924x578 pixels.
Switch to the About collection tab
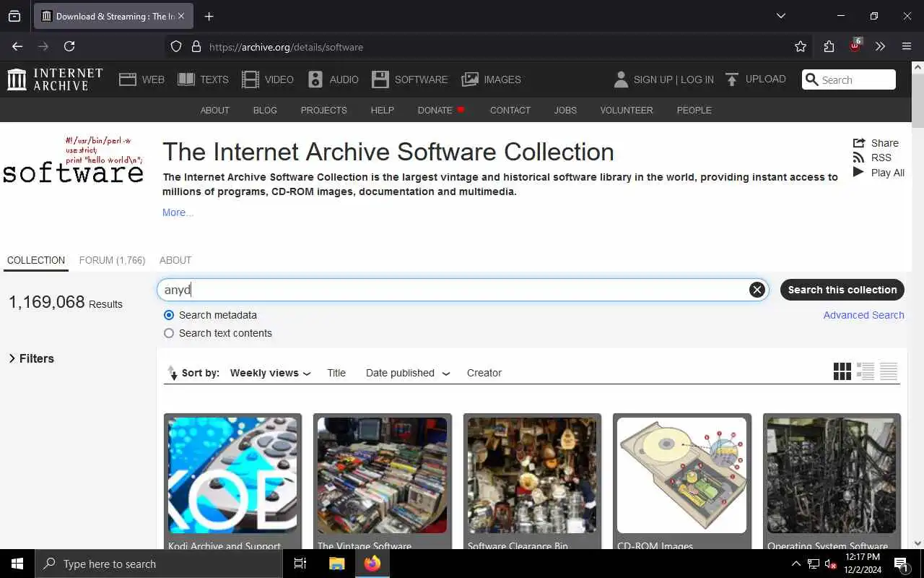click(175, 260)
